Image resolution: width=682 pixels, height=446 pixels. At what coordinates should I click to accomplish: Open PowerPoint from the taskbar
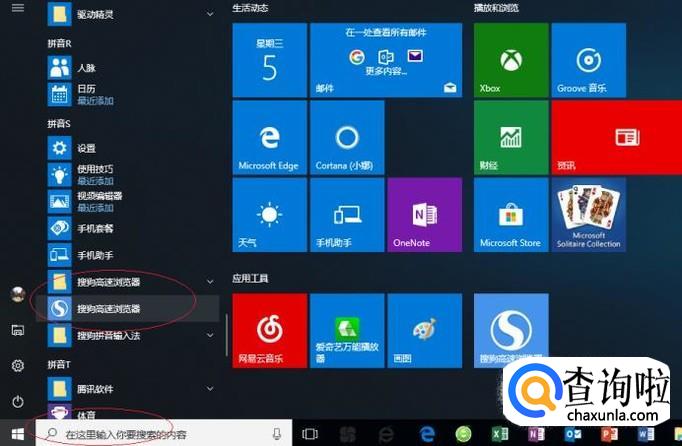[609, 434]
